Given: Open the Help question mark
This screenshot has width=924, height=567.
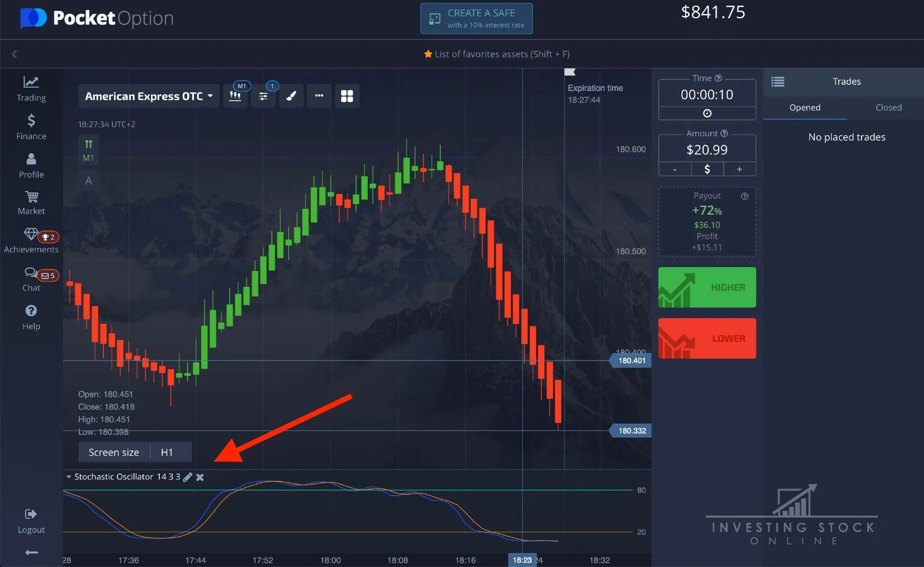Looking at the screenshot, I should tap(31, 311).
